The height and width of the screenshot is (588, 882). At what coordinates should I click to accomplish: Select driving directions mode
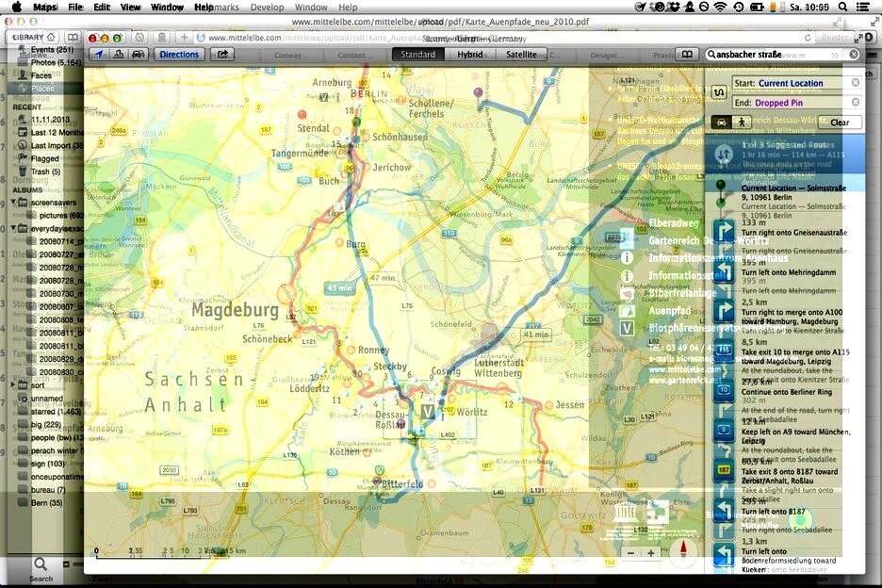click(721, 122)
